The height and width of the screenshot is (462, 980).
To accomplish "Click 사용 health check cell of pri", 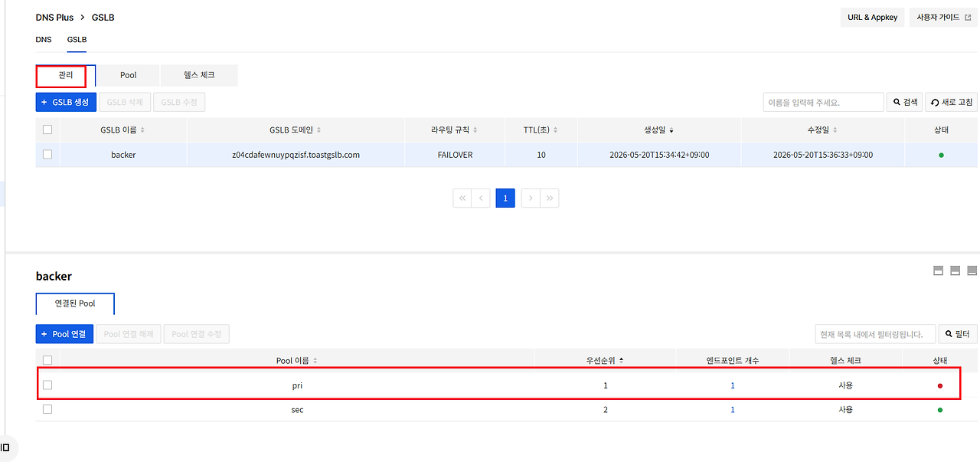I will click(x=845, y=385).
